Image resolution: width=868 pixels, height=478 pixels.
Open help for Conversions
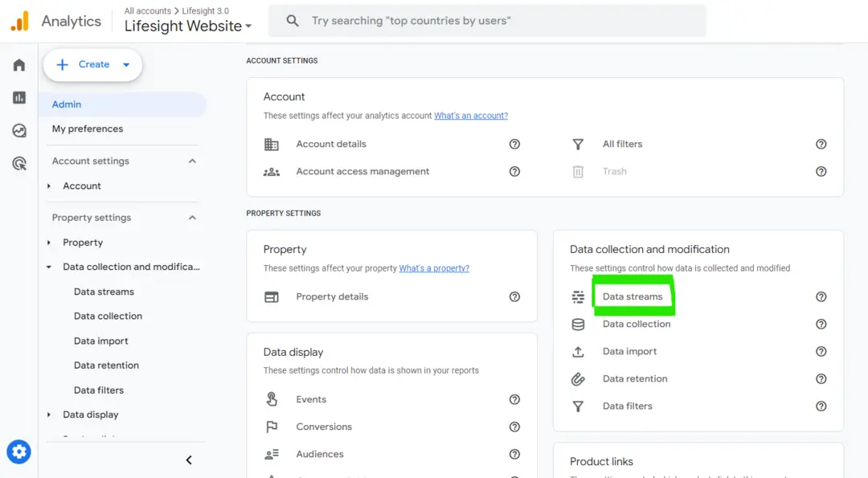(x=515, y=427)
